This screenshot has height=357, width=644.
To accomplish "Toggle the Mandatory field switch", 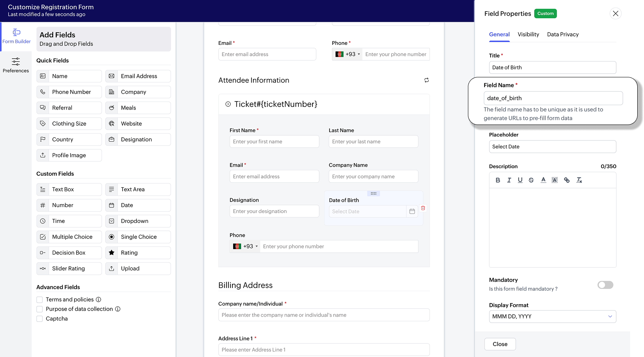I will (605, 285).
